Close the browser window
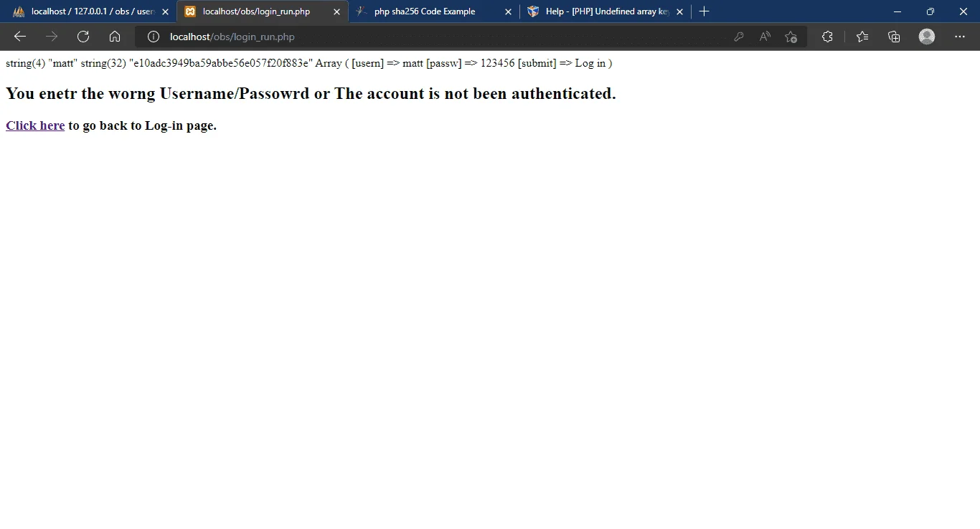The image size is (980, 529). 963,11
